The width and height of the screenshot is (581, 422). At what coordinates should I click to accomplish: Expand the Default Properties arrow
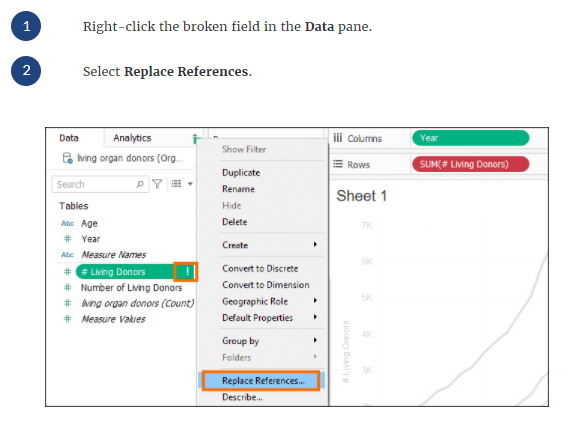click(315, 317)
